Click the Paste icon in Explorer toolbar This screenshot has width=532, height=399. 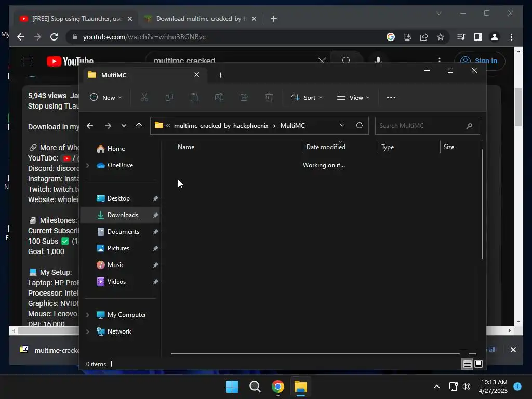point(194,97)
